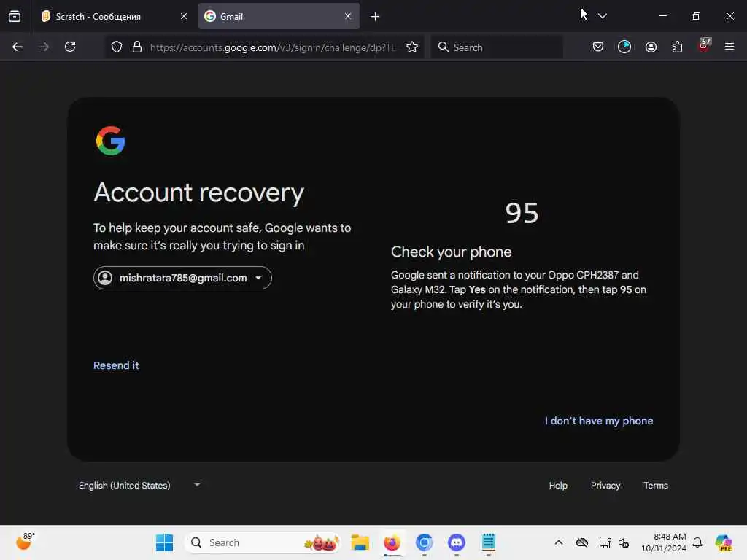The image size is (747, 560).
Task: Click the accounts.google.com address bar
Action: (272, 47)
